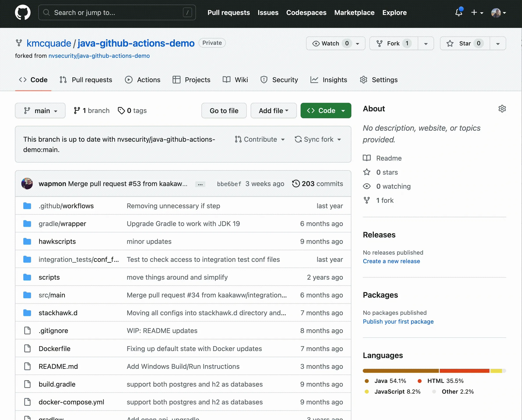This screenshot has width=522, height=420.
Task: Open the Settings tab
Action: pyautogui.click(x=379, y=80)
